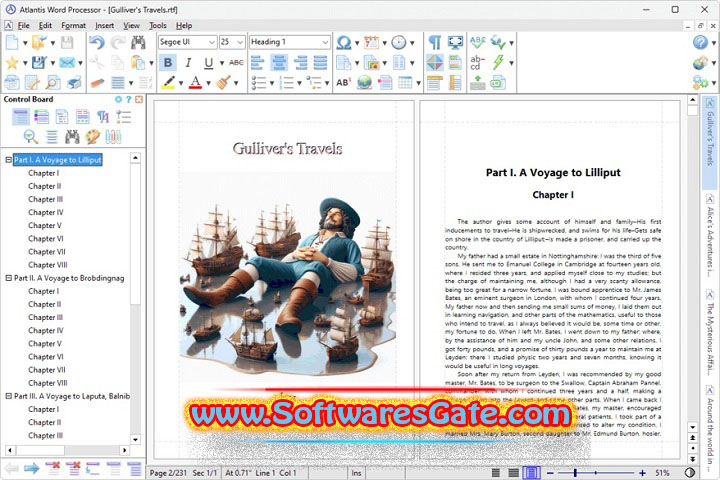This screenshot has height=480, width=720.
Task: Toggle align left paragraph
Action: 258,62
